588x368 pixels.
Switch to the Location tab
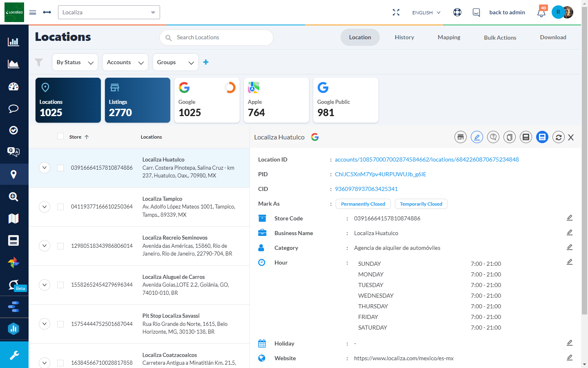tap(360, 37)
